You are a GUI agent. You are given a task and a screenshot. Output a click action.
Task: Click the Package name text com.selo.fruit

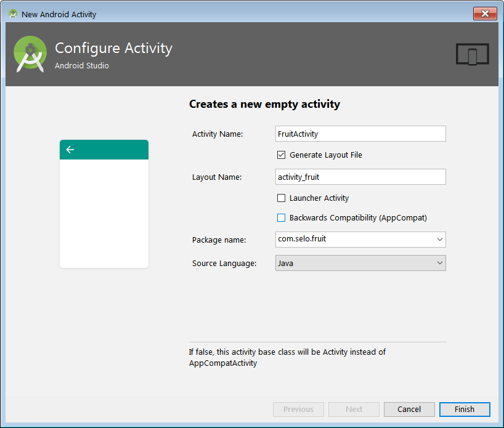pos(302,239)
